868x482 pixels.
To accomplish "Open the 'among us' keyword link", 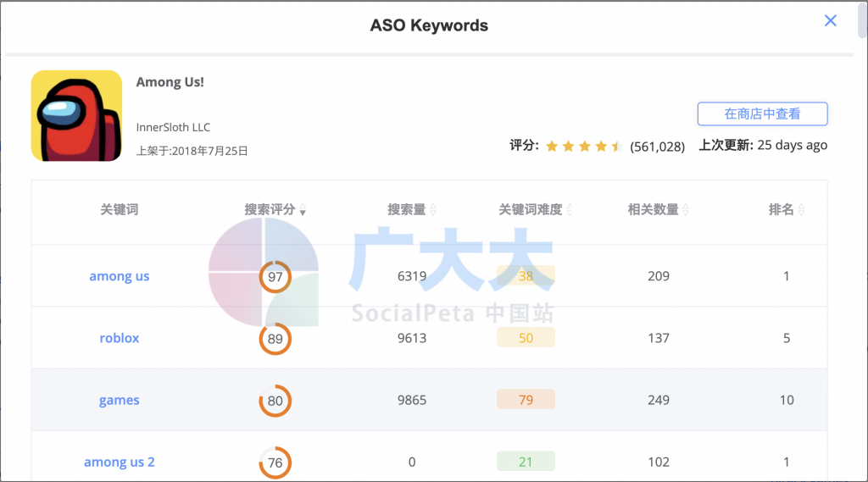I will pos(120,276).
